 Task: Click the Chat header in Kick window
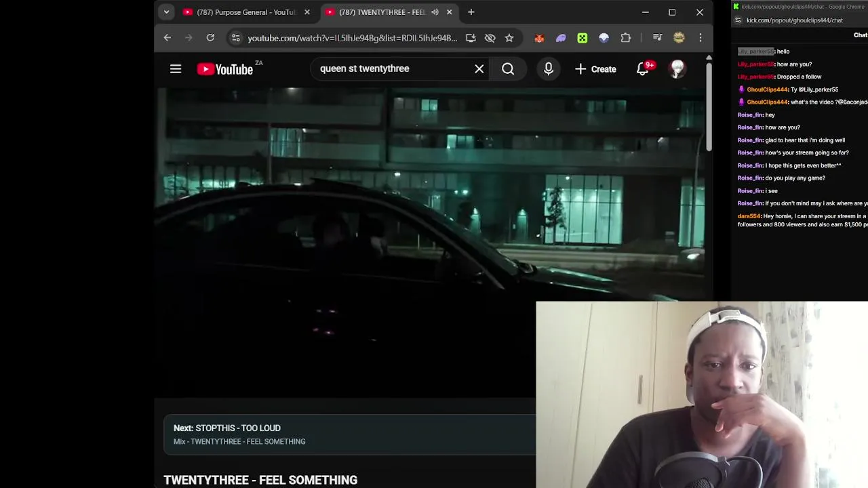tap(860, 35)
